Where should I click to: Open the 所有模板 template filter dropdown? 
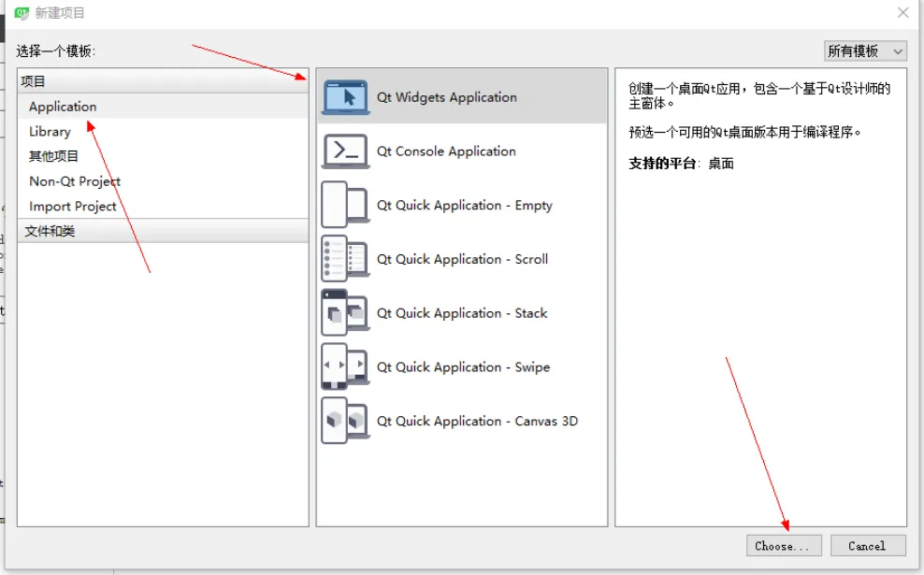coord(865,51)
